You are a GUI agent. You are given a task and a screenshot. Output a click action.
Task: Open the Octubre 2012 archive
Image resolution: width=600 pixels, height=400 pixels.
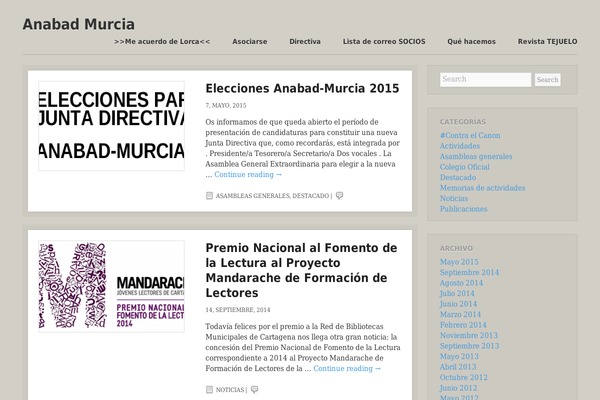[464, 378]
